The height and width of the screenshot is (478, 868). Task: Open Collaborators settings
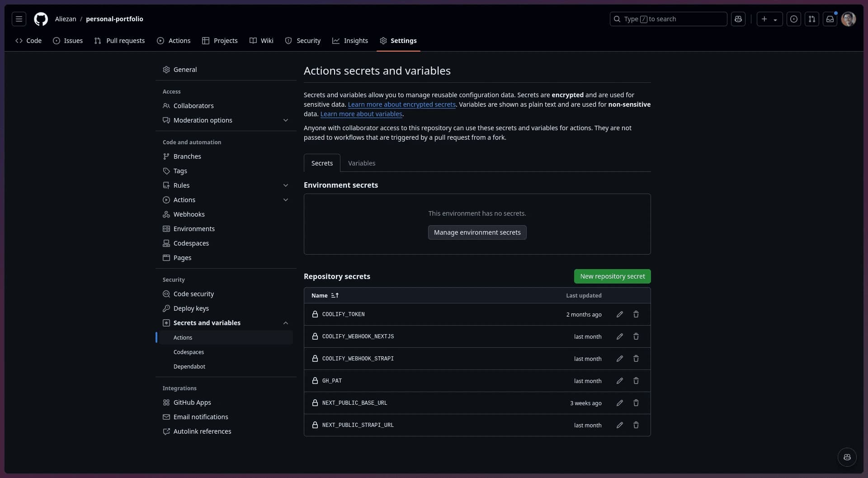pos(226,106)
